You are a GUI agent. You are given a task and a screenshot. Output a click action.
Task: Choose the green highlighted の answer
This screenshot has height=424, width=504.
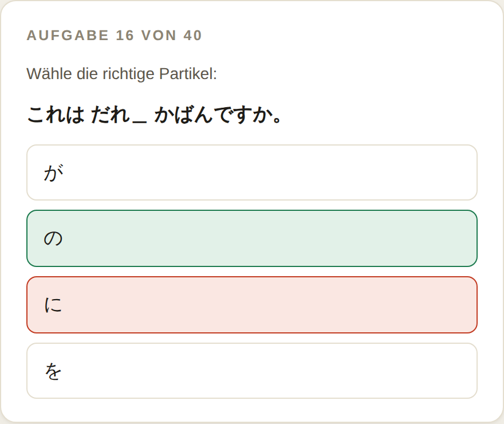pyautogui.click(x=252, y=238)
